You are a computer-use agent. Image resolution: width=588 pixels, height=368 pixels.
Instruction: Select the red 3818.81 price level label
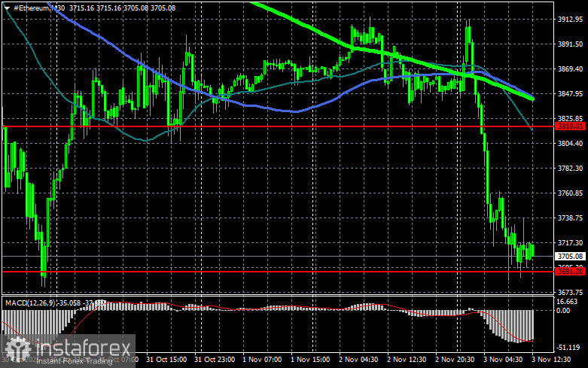pyautogui.click(x=570, y=126)
